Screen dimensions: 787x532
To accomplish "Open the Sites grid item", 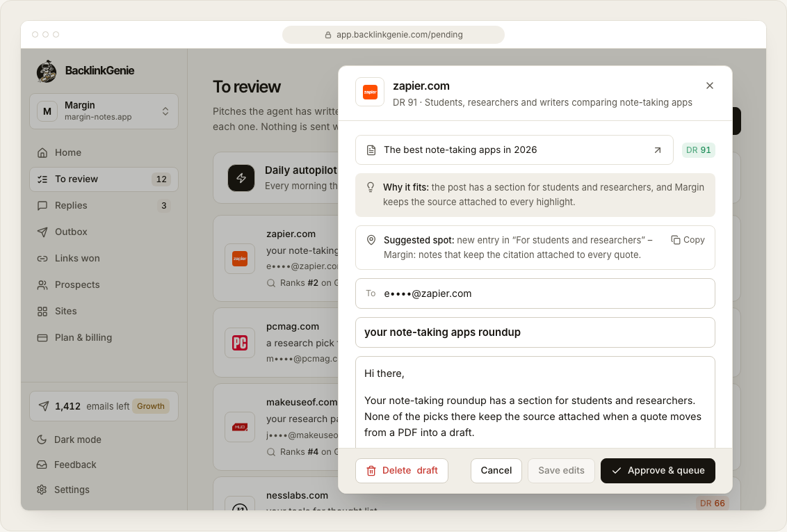I will coord(104,311).
